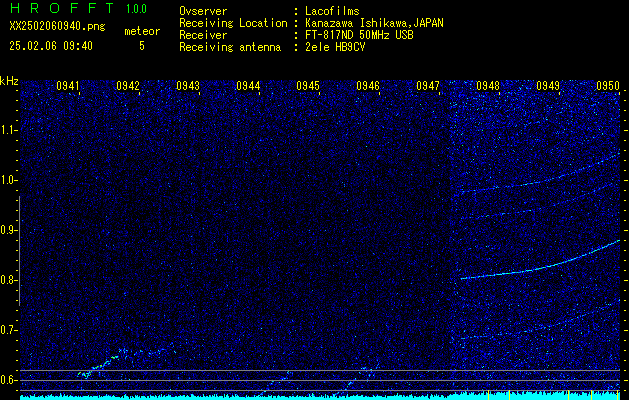Click the Receiver label
629x400 pixels.
pyautogui.click(x=203, y=35)
